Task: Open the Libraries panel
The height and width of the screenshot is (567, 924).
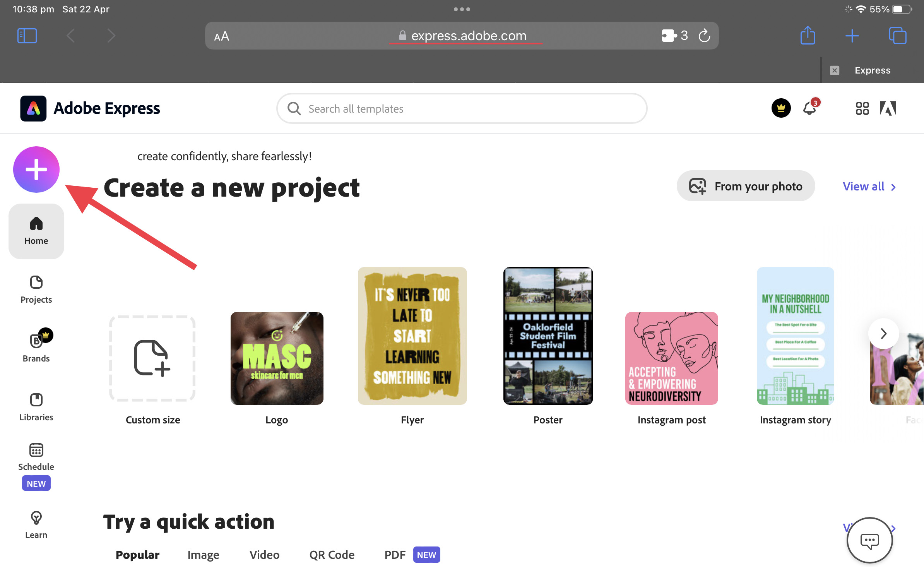Action: (36, 405)
